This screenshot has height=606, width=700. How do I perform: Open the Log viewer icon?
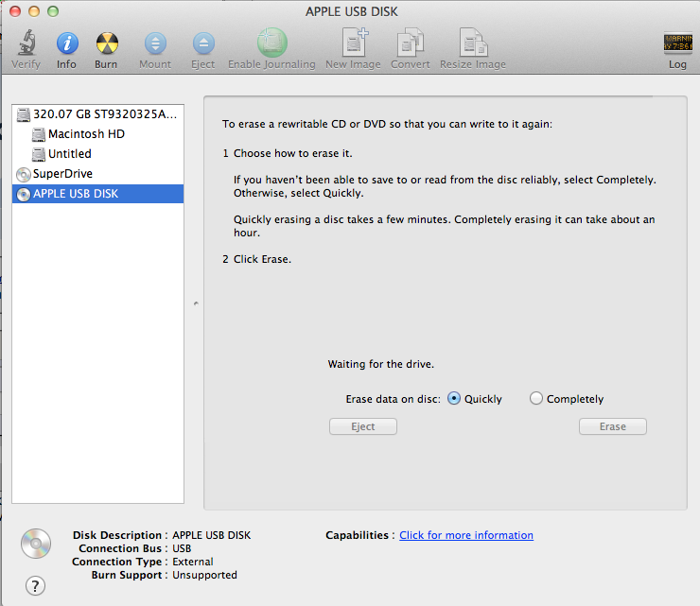click(x=677, y=43)
